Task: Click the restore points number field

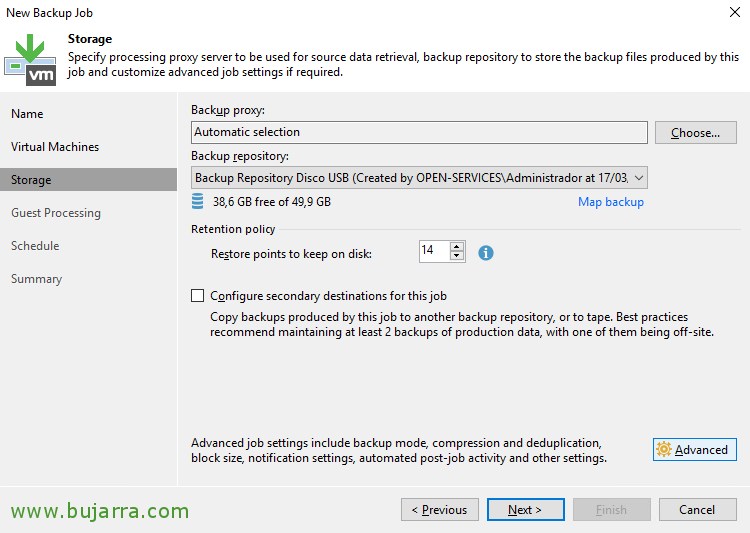Action: [434, 251]
